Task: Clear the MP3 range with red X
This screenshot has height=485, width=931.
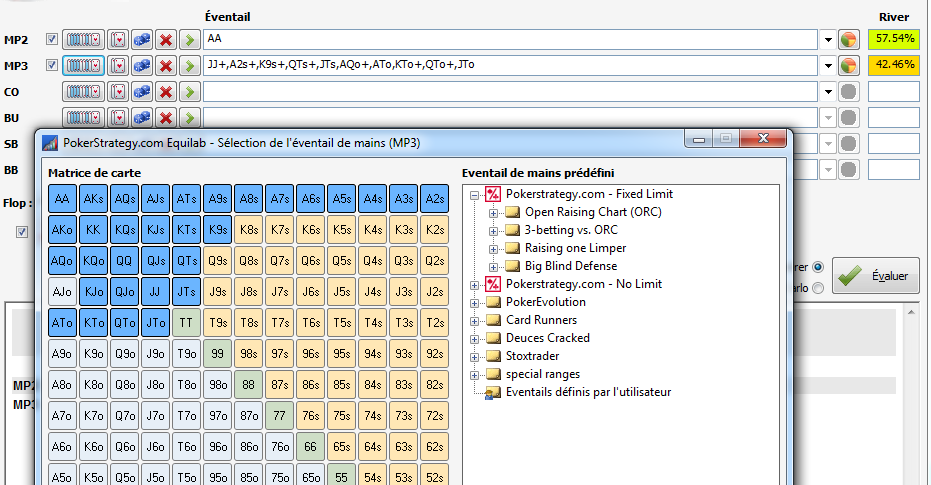Action: pyautogui.click(x=166, y=65)
